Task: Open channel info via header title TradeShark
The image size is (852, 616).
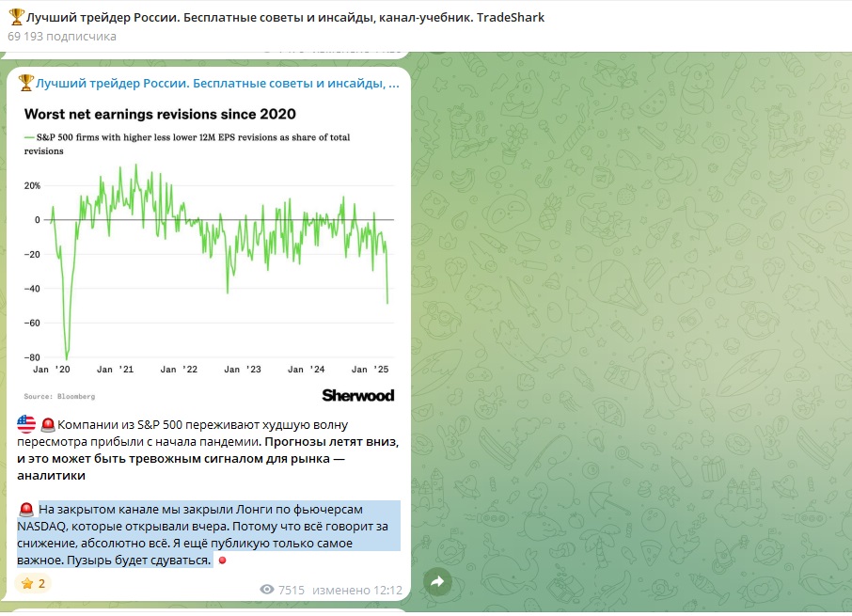Action: pos(282,17)
